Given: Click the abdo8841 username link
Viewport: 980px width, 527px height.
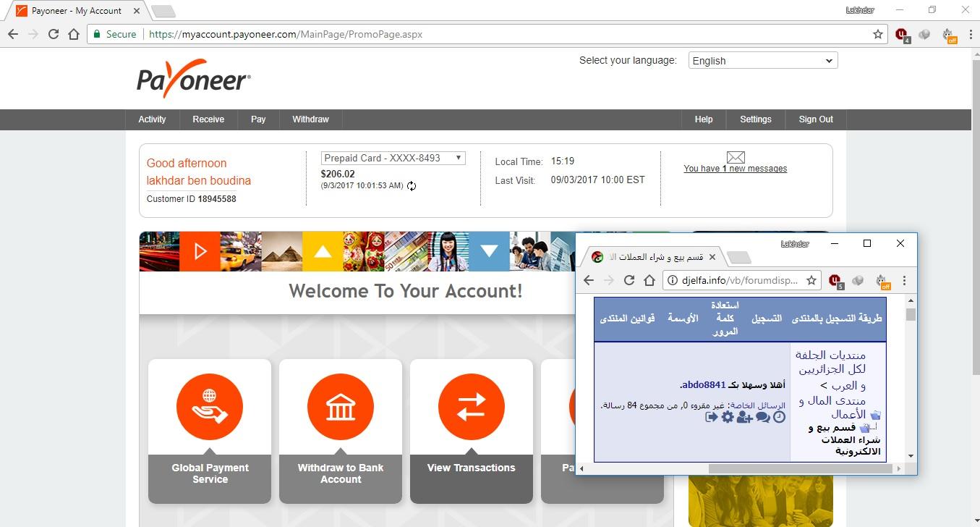Looking at the screenshot, I should coord(703,385).
